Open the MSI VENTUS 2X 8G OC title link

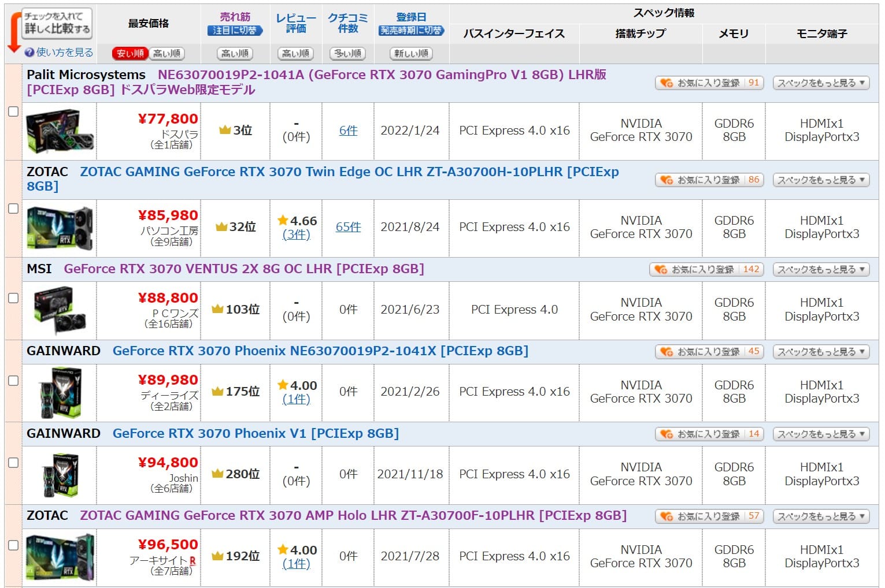coord(244,269)
